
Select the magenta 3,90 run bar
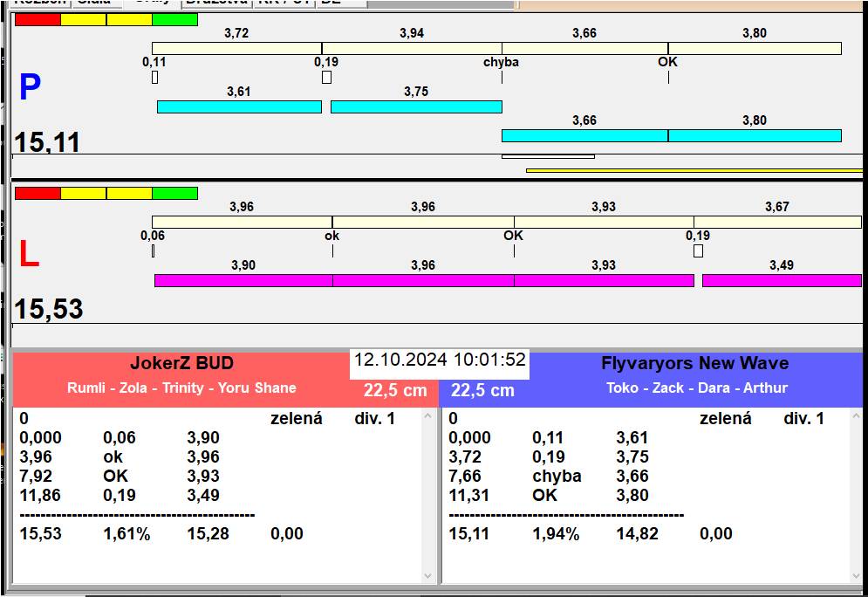pyautogui.click(x=243, y=280)
